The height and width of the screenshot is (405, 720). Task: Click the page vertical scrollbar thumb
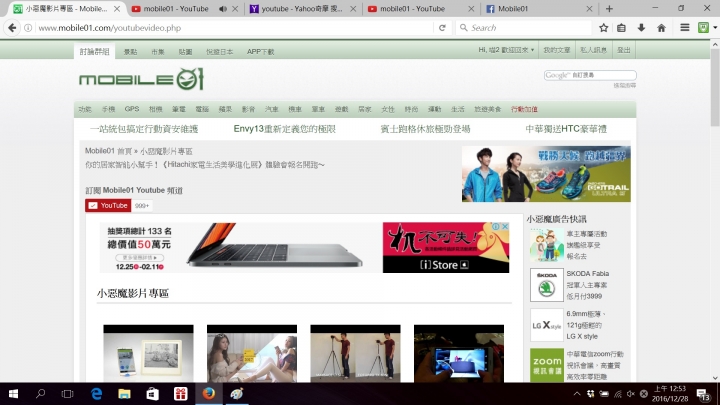click(x=715, y=86)
